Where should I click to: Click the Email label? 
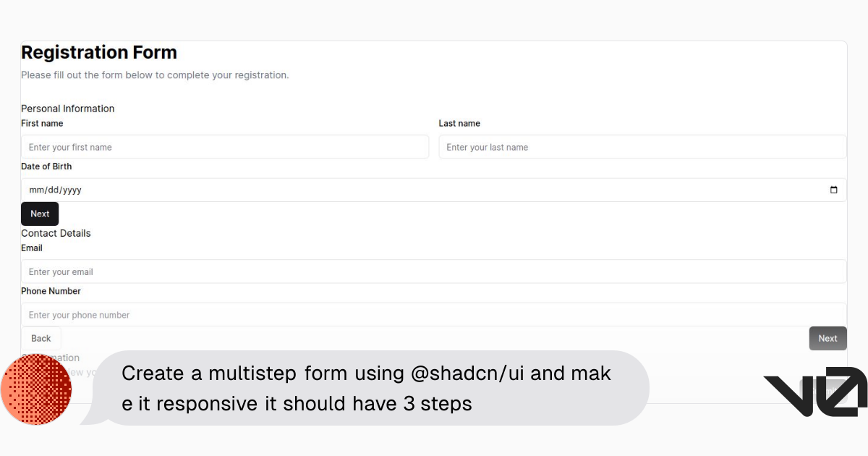click(32, 248)
